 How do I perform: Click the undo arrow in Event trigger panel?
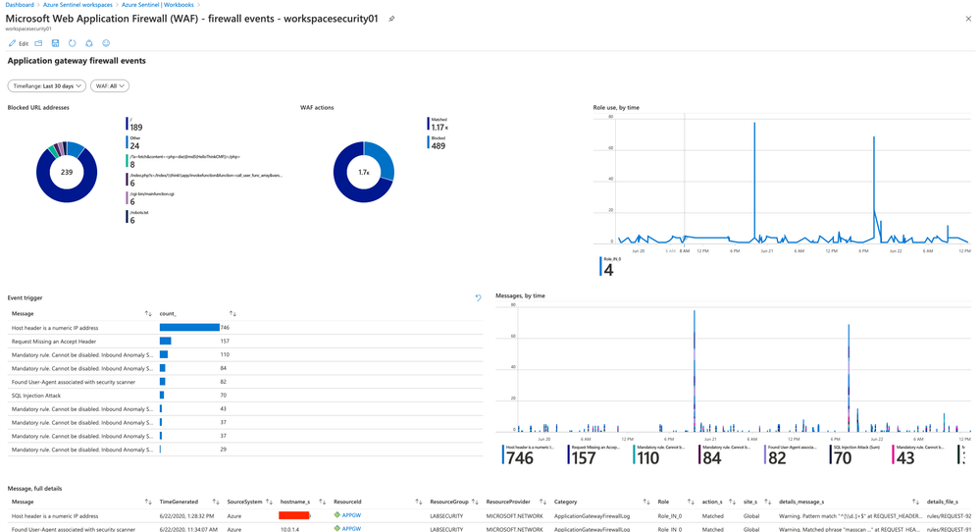click(478, 298)
